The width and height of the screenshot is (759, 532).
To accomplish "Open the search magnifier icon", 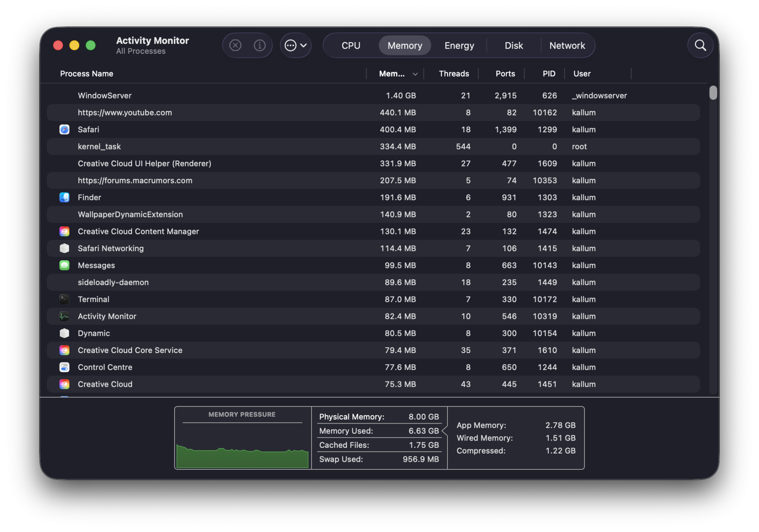I will pyautogui.click(x=700, y=46).
